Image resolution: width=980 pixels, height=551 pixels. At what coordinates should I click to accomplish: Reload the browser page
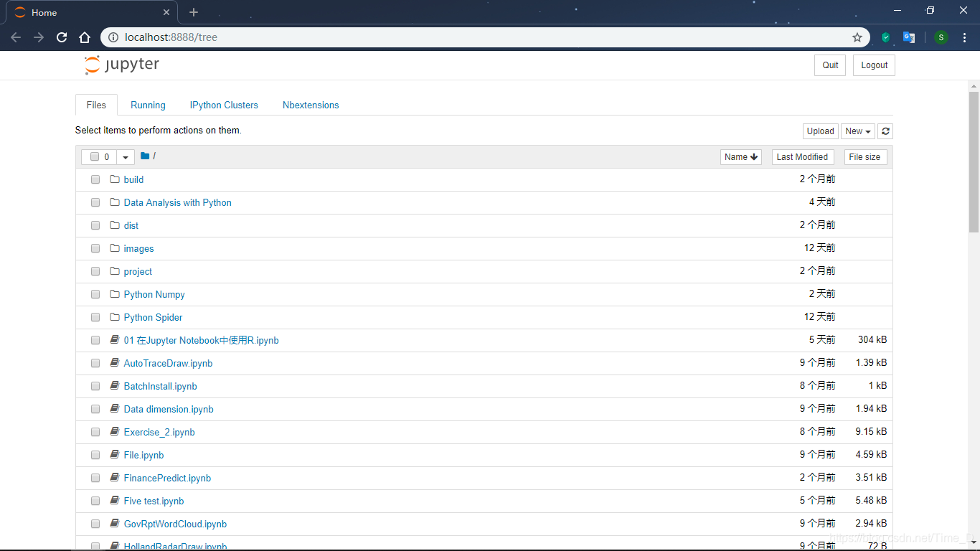click(62, 37)
